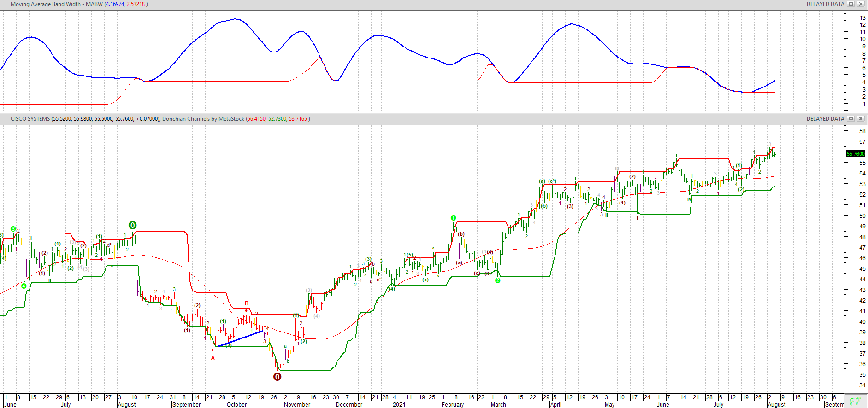Click DELAYED DATA label in the Cisco pane

point(825,119)
